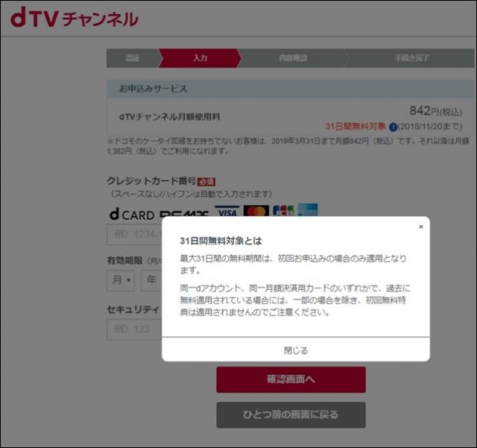
Task: Click the 必須 required badge
Action: click(206, 182)
